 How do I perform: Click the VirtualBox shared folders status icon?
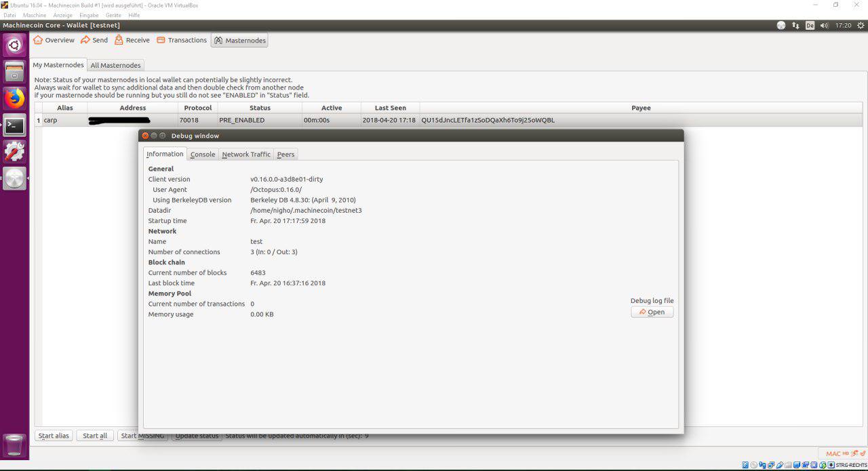tap(788, 465)
